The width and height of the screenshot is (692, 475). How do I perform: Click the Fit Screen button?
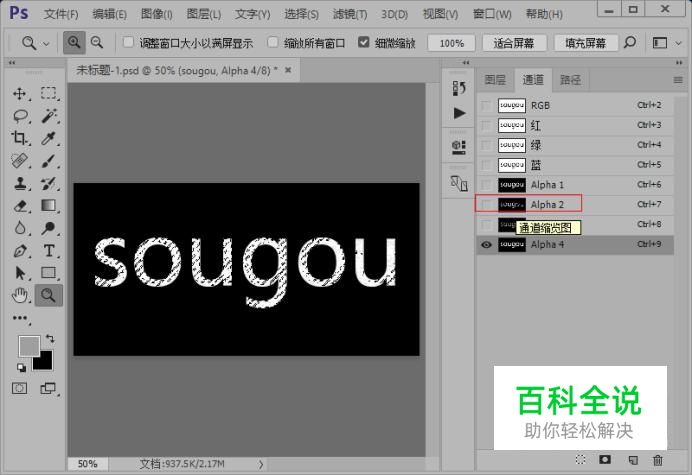tap(514, 43)
